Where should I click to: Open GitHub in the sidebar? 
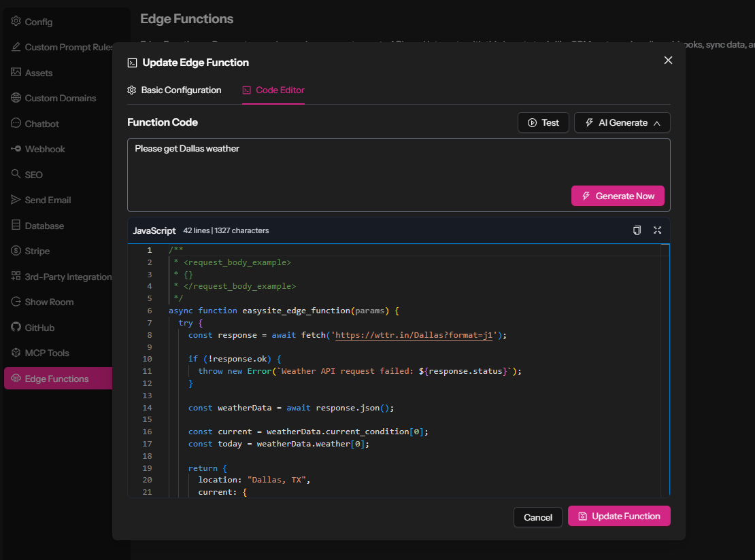click(x=39, y=328)
